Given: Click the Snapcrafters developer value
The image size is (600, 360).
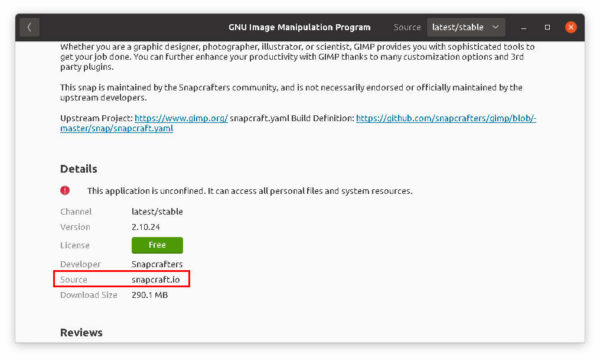Looking at the screenshot, I should (x=157, y=264).
